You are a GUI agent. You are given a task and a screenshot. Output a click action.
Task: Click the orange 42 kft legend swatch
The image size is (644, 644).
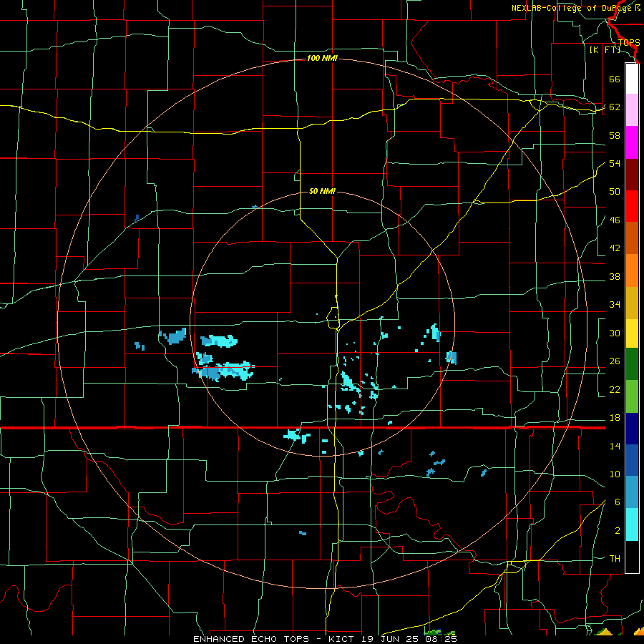pyautogui.click(x=632, y=270)
